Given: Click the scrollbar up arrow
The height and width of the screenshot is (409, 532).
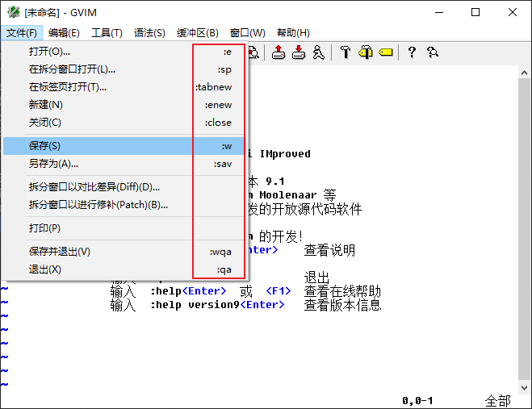Looking at the screenshot, I should click(x=524, y=73).
